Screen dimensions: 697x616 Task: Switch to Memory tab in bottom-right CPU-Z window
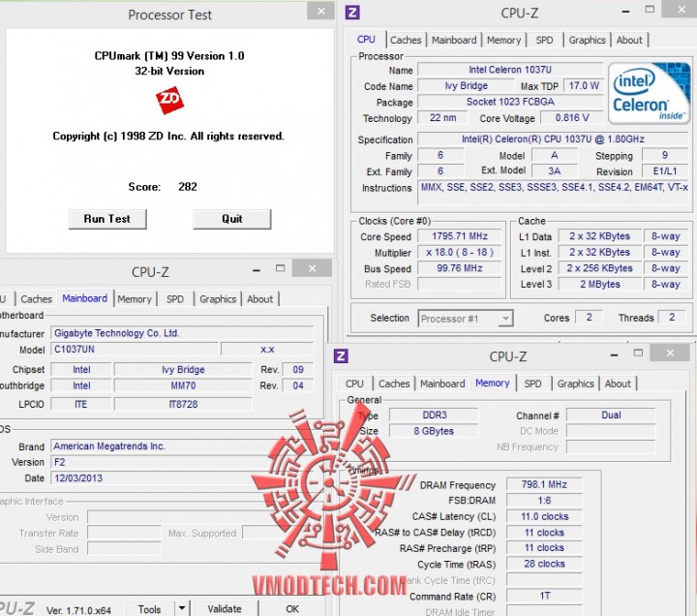pyautogui.click(x=493, y=383)
